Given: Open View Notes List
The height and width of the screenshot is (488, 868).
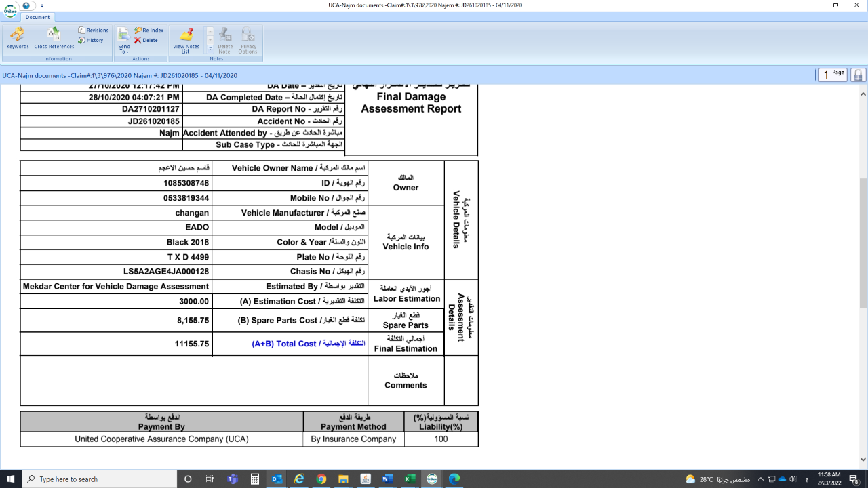Looking at the screenshot, I should (186, 39).
